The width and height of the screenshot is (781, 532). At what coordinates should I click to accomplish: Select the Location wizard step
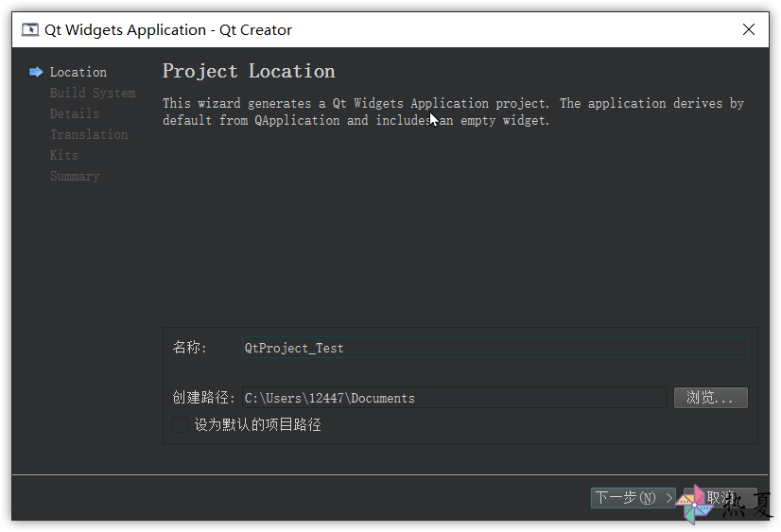click(78, 72)
